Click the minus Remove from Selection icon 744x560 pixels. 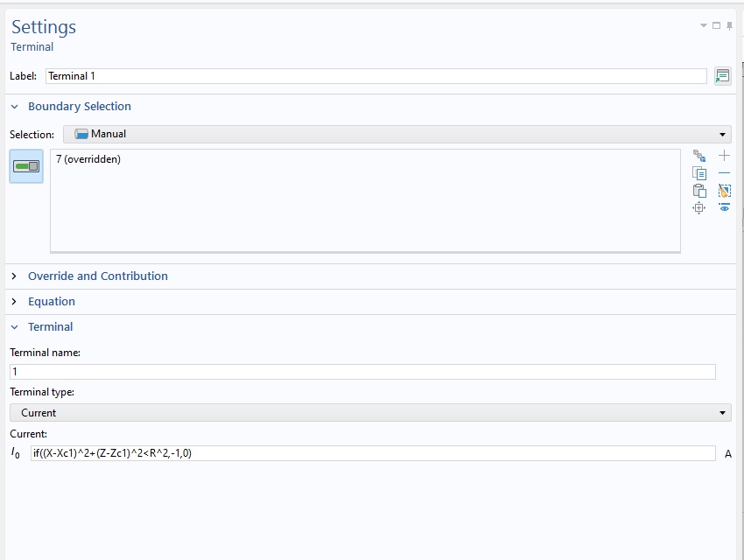(x=724, y=173)
